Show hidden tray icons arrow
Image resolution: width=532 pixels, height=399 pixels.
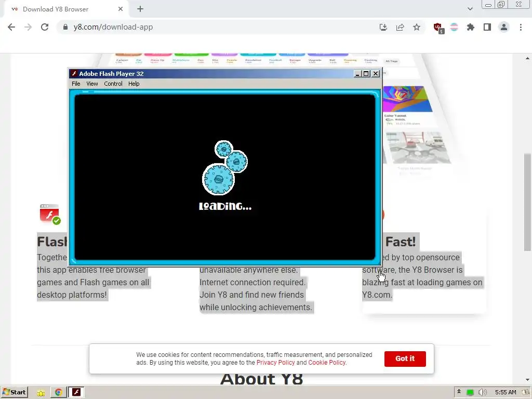click(x=459, y=392)
